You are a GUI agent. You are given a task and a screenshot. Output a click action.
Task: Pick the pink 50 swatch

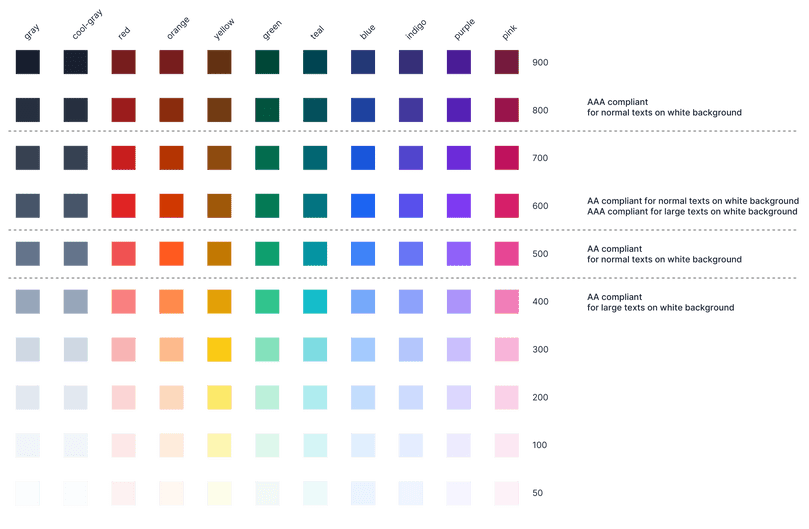[507, 493]
